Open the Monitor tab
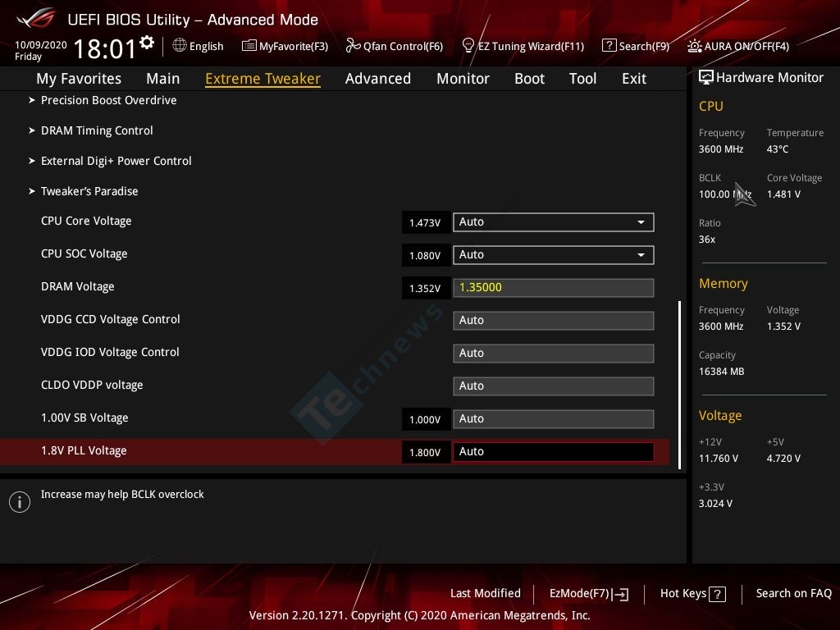This screenshot has height=630, width=840. (463, 79)
